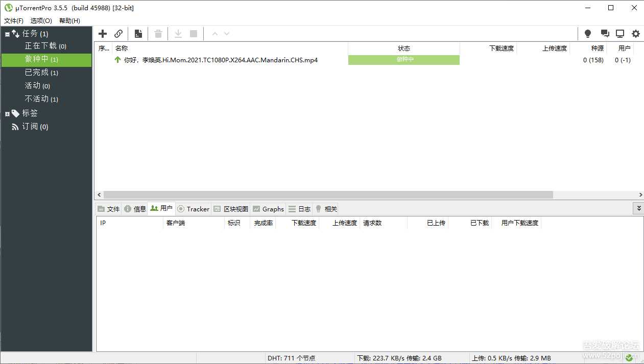Open the Graphs tab
644x364 pixels.
pyautogui.click(x=268, y=208)
